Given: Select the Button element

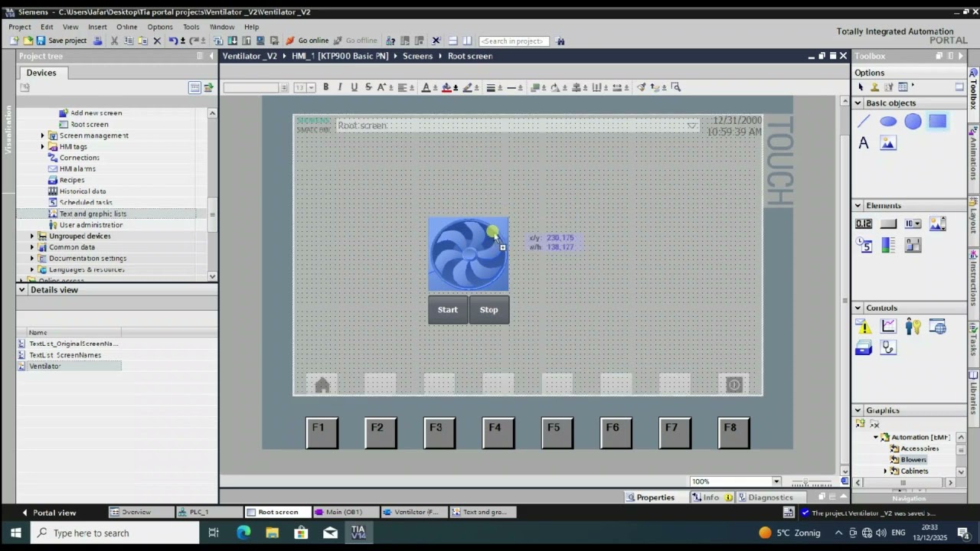Looking at the screenshot, I should (x=888, y=224).
